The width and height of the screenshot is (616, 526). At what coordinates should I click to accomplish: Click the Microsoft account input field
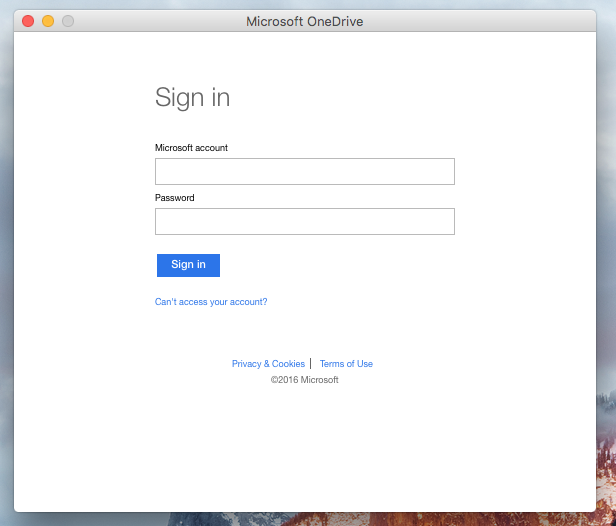click(305, 172)
